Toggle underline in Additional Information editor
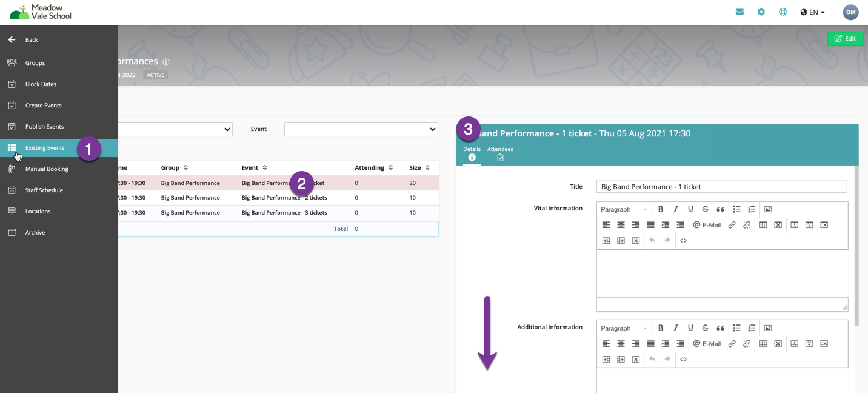The image size is (868, 393). pyautogui.click(x=690, y=328)
